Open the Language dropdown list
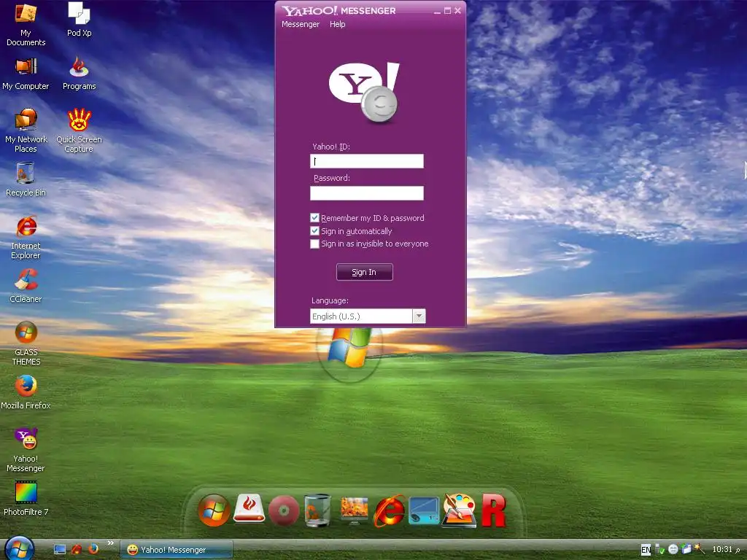 coord(419,316)
